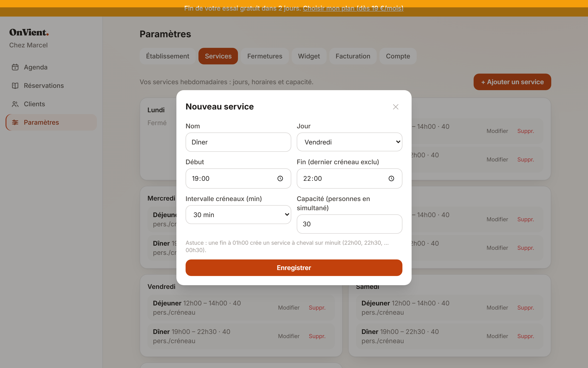
Task: Click the Chez Marcel restaurant name
Action: (28, 45)
